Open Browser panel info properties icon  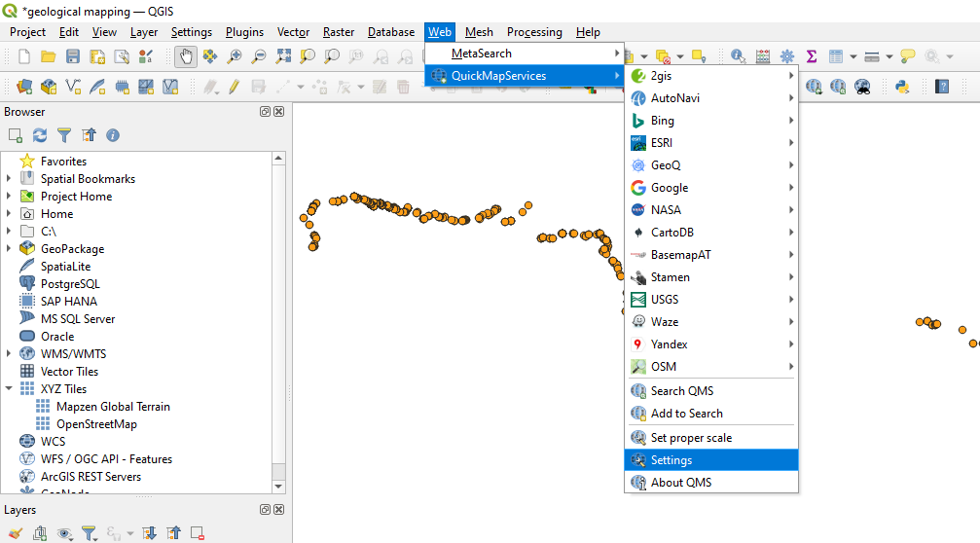point(113,135)
